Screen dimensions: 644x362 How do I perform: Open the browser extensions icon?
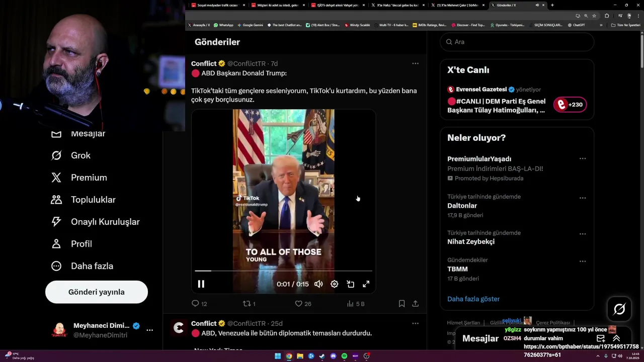(x=607, y=16)
